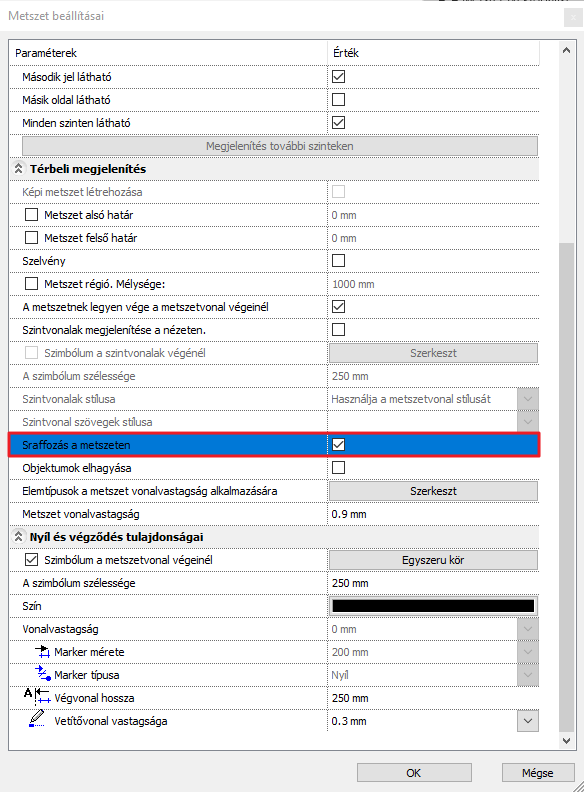Click Szerkeszt for Elemtípusok vonalvastagság

433,491
